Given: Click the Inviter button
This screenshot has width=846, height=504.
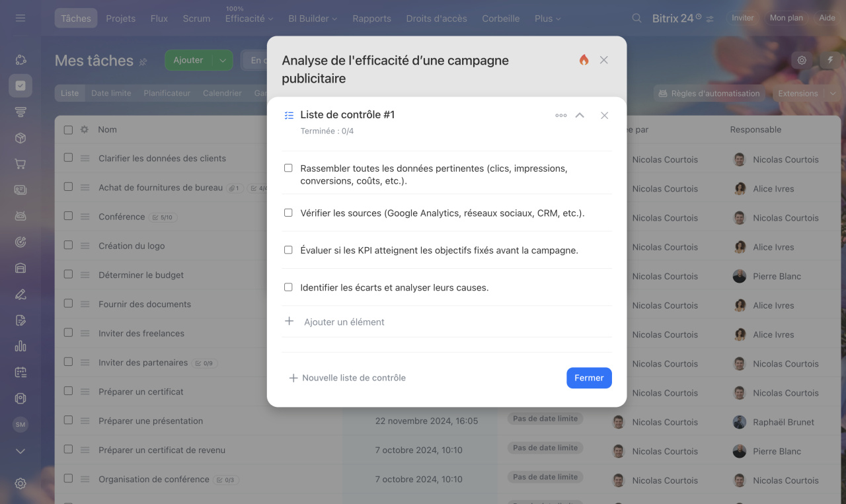Looking at the screenshot, I should point(742,18).
